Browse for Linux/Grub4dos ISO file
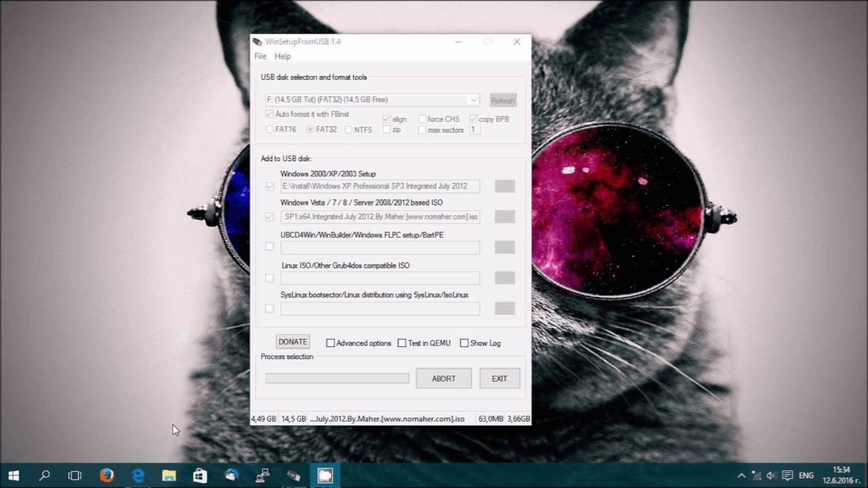This screenshot has width=868, height=488. pyautogui.click(x=505, y=278)
